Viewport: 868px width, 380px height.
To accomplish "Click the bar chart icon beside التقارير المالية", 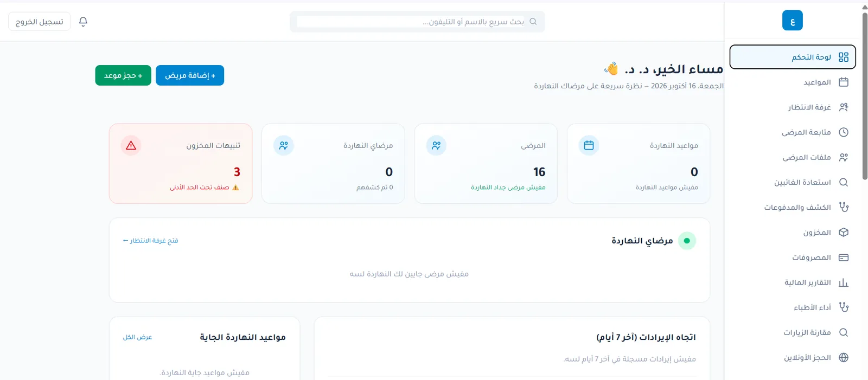I will pyautogui.click(x=844, y=282).
